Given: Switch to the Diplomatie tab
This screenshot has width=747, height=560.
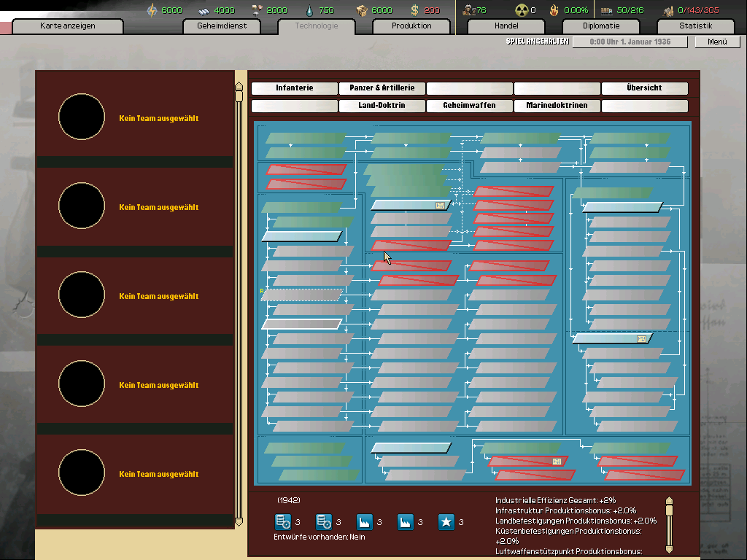Looking at the screenshot, I should pos(600,26).
